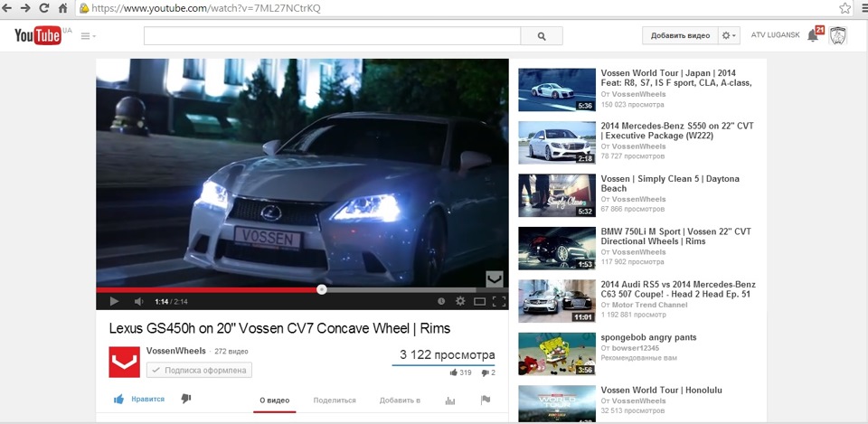Open 2014 Mercedes-Benz S550 title link

tap(677, 130)
